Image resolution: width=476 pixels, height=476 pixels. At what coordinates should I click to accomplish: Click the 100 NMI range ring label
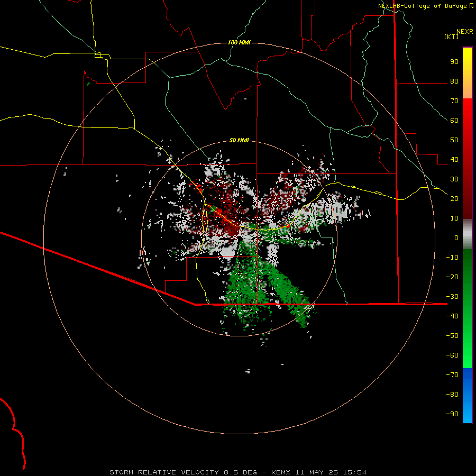(x=239, y=42)
